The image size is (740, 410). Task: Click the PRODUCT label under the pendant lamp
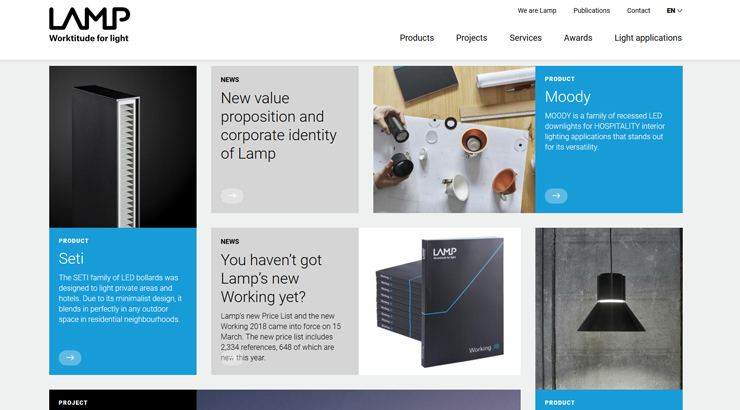[x=559, y=402]
